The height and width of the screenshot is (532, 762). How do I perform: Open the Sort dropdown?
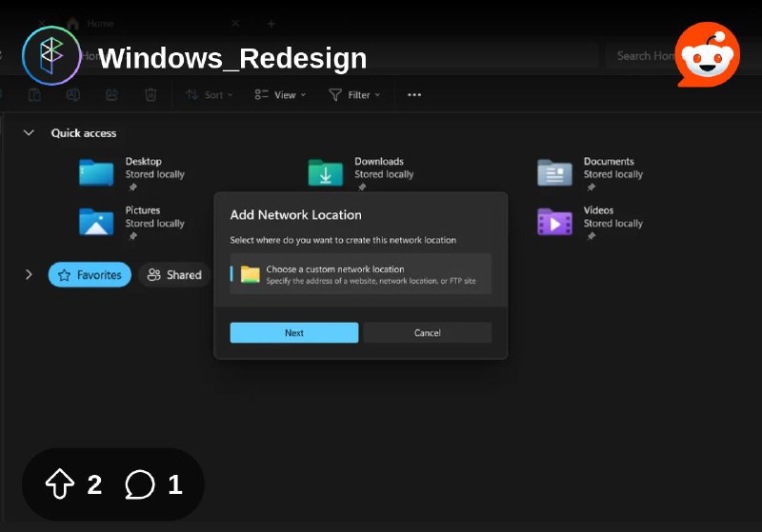pos(210,95)
